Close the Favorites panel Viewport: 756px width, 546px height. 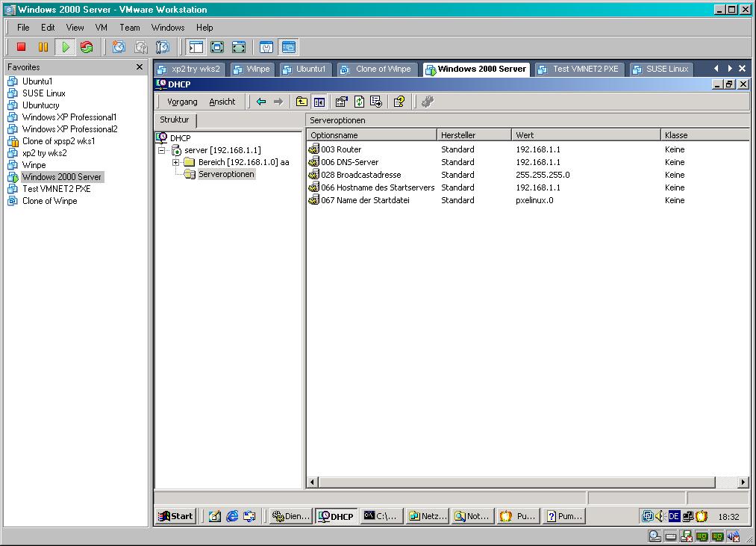pyautogui.click(x=140, y=67)
